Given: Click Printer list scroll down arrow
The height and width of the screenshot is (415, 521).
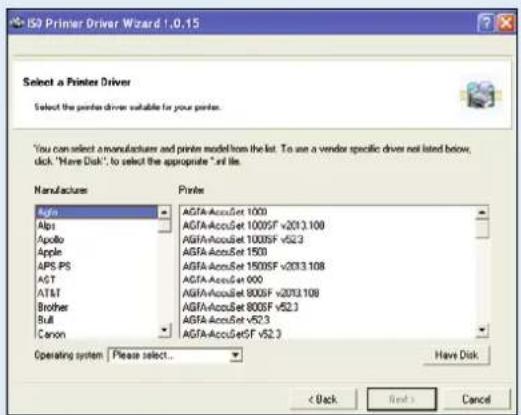Looking at the screenshot, I should (482, 330).
